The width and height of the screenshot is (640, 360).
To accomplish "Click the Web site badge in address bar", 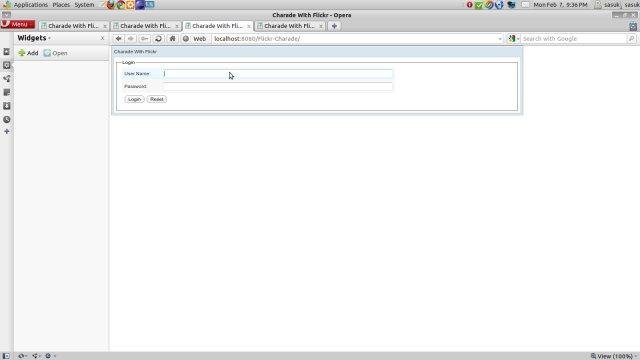I will (195, 39).
